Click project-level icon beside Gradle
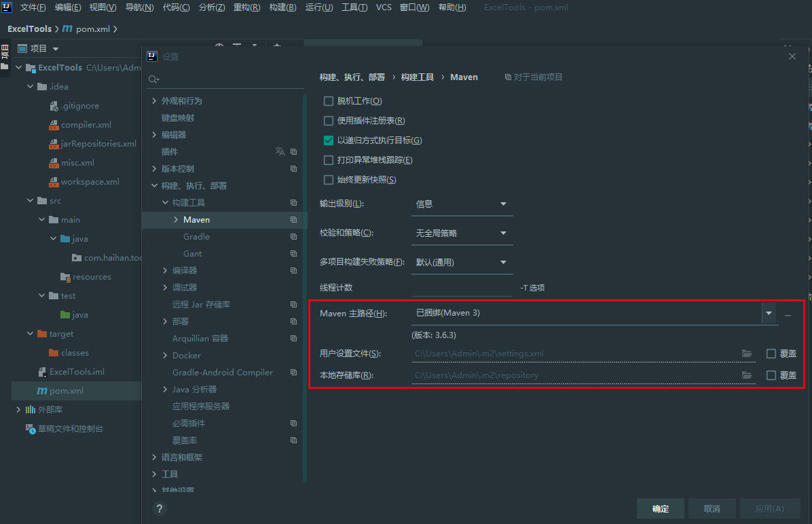The image size is (812, 524). tap(293, 237)
